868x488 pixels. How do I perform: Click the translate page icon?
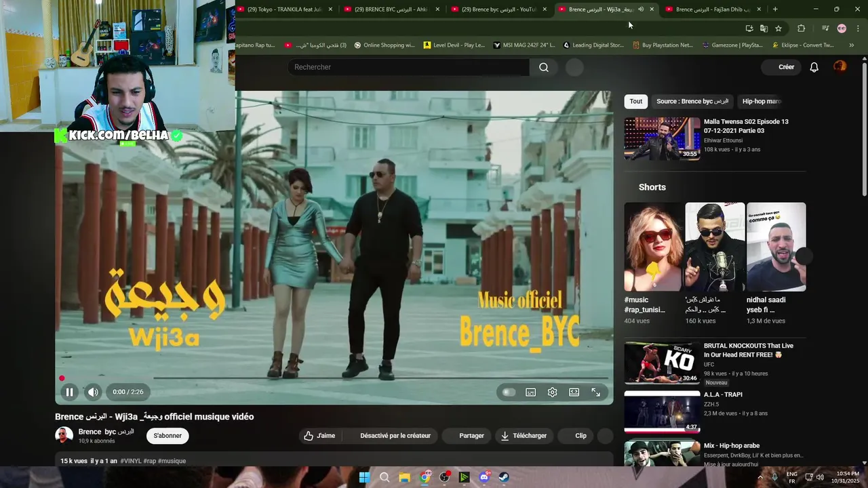(764, 28)
